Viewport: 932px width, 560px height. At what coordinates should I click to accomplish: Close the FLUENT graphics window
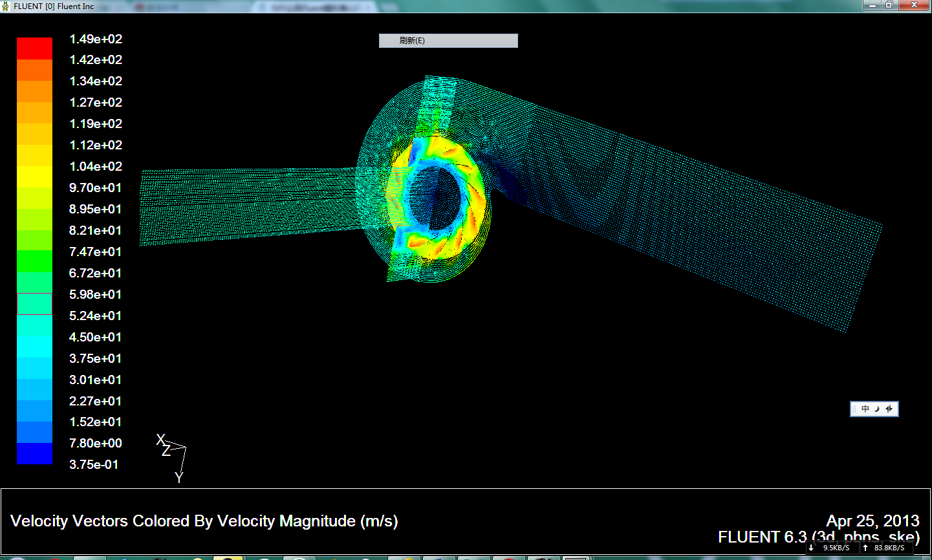914,5
